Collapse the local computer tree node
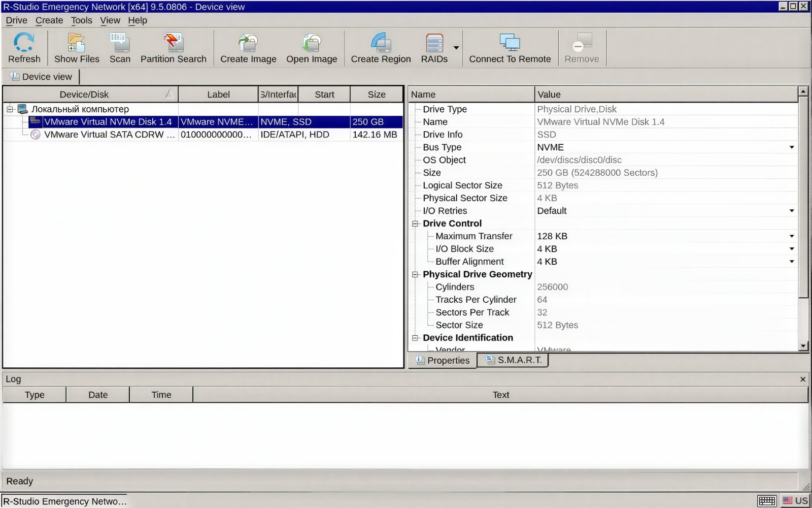Viewport: 812px width, 508px height. [10, 109]
